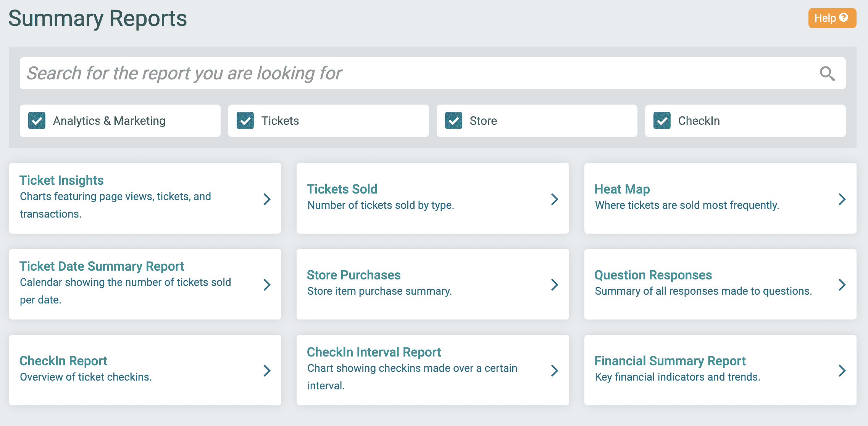The image size is (868, 426).
Task: Open the Ticket Insights report link
Action: (x=61, y=180)
